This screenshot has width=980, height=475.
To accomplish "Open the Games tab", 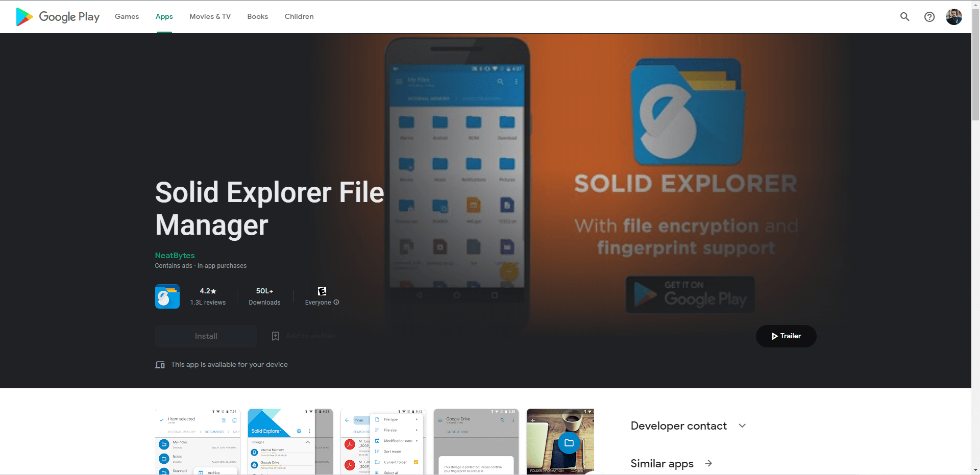I will tap(127, 17).
